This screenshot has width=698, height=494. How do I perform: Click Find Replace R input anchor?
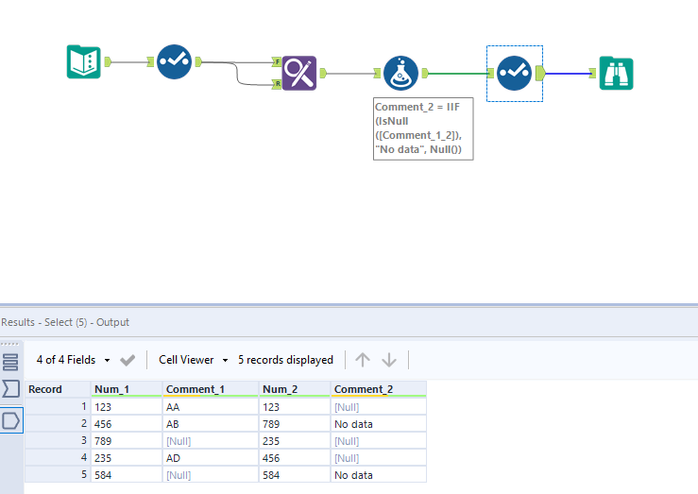(x=277, y=83)
